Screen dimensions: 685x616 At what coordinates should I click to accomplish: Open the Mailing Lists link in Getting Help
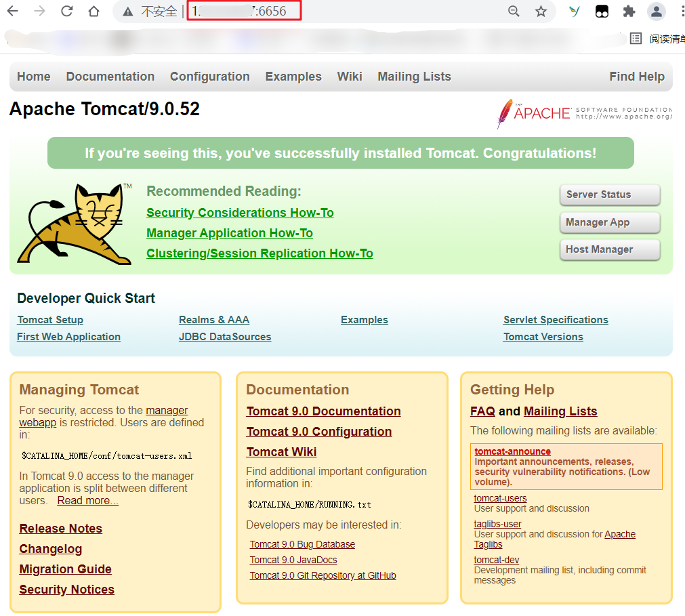(560, 411)
